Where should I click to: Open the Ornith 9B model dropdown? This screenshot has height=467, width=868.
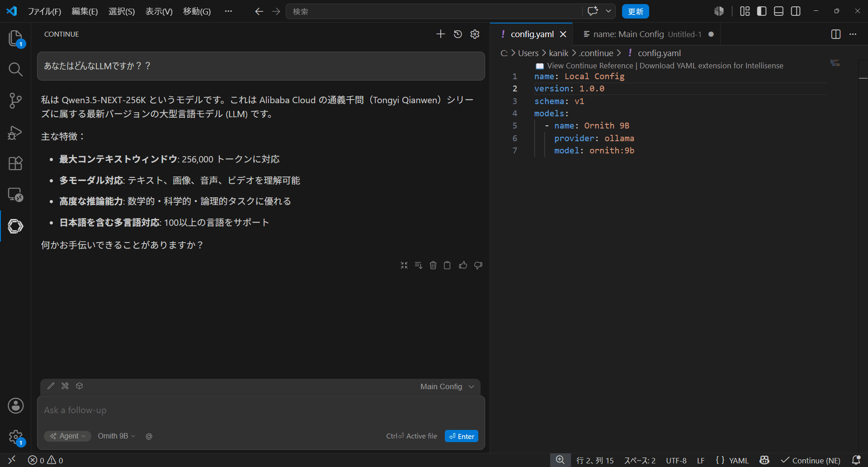tap(116, 436)
